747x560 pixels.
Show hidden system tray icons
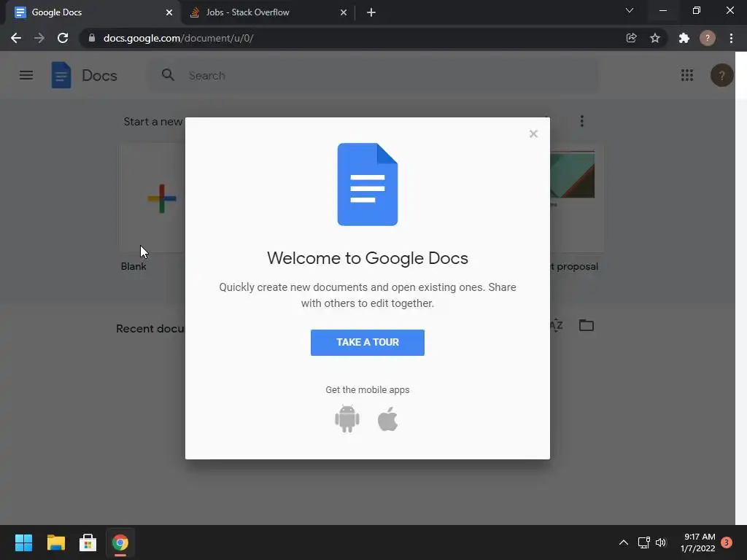point(623,542)
